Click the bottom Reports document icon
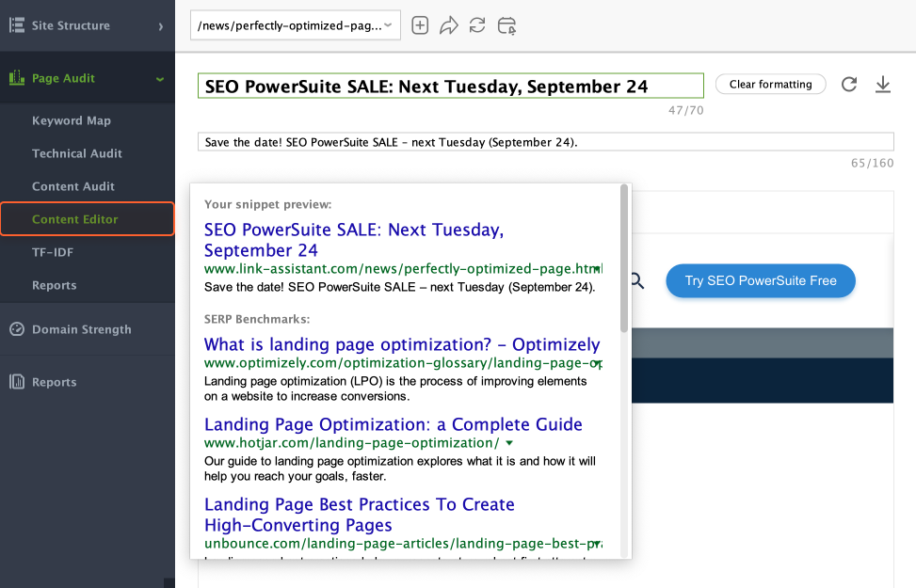This screenshot has height=588, width=916. [x=17, y=382]
